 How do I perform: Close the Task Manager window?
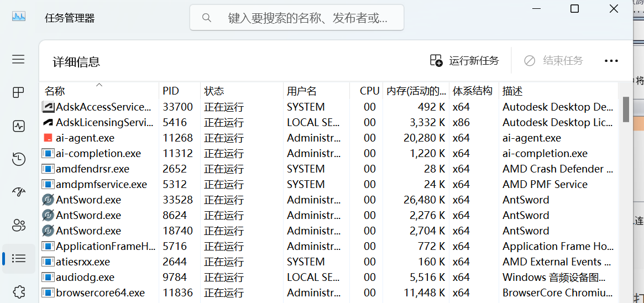(x=614, y=9)
